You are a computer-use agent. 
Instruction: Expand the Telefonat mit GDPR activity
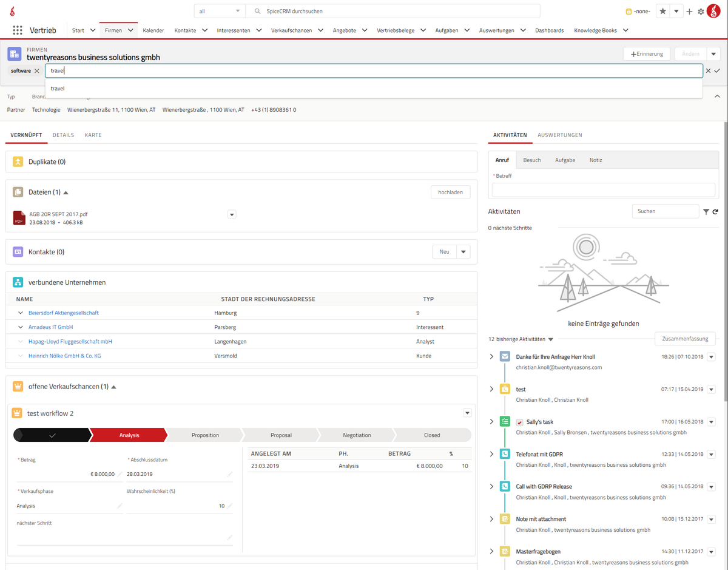tap(491, 454)
